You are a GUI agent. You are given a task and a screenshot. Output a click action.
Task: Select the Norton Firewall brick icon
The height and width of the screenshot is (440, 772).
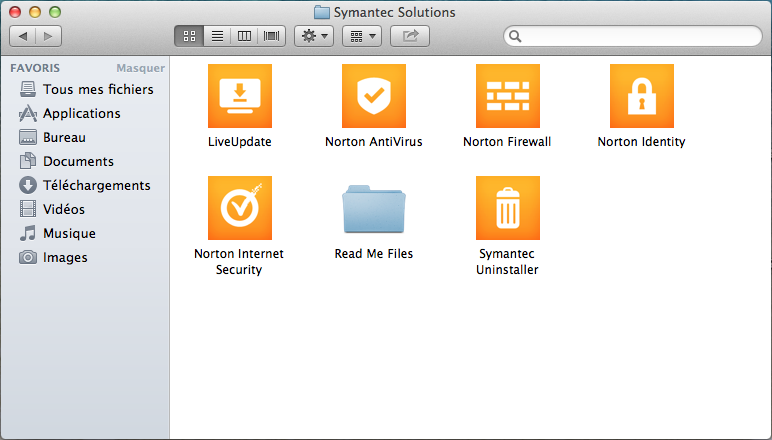click(x=508, y=96)
